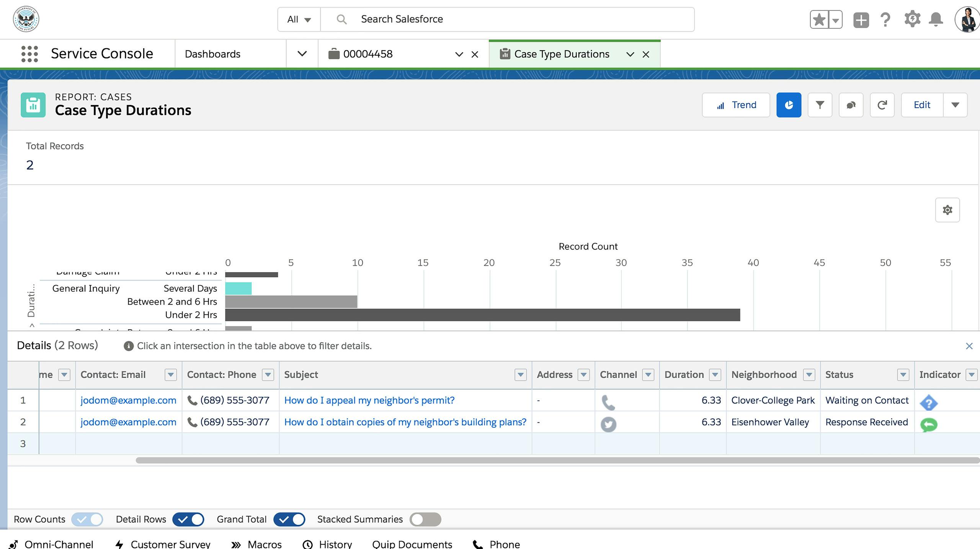Open the Status column menu
Screen dimensions: 980x549
(903, 375)
